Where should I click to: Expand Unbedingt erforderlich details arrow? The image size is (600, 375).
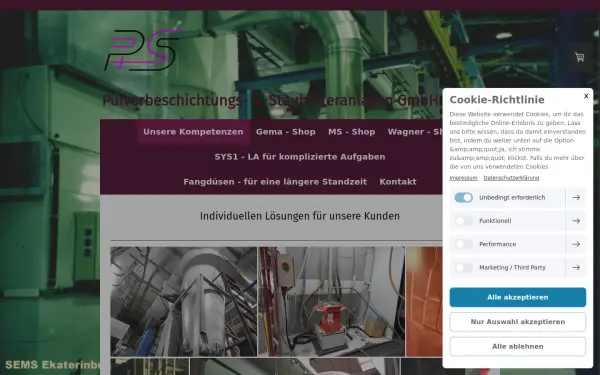pos(576,197)
